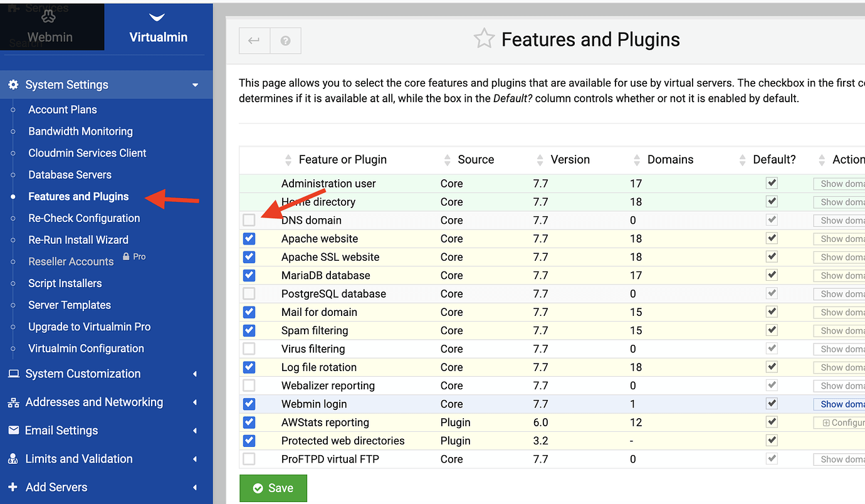The width and height of the screenshot is (865, 504).
Task: Click the Limits and Validation icon
Action: 13,459
